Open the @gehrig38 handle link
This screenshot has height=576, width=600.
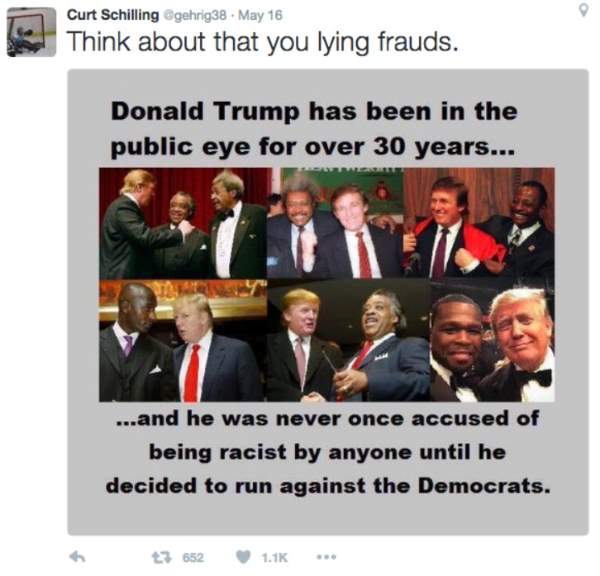pyautogui.click(x=195, y=15)
